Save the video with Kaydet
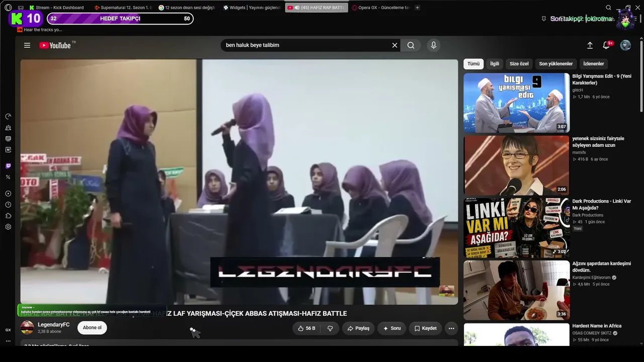The image size is (644, 362). tap(425, 328)
